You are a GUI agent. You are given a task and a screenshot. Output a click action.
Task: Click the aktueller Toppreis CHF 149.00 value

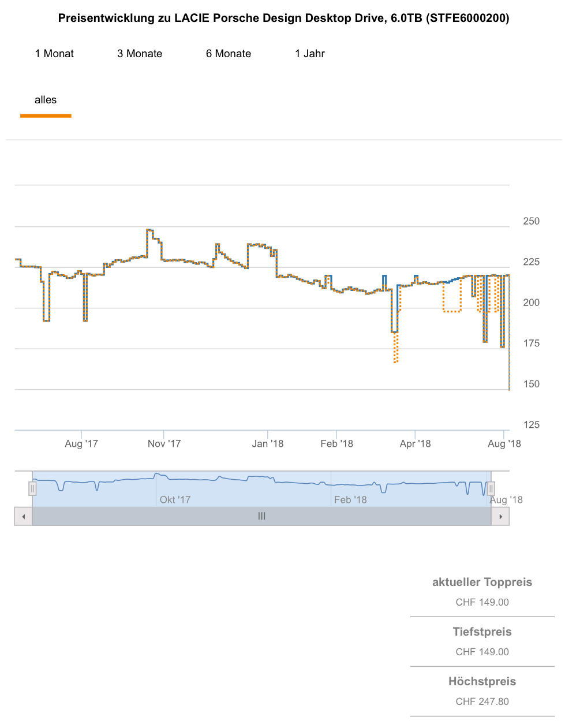[482, 602]
